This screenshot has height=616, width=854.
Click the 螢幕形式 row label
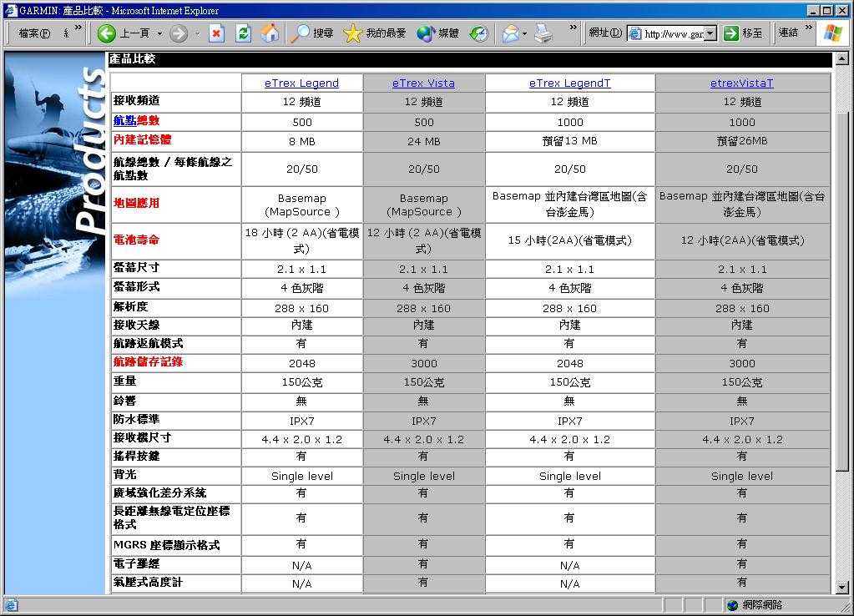coord(136,286)
